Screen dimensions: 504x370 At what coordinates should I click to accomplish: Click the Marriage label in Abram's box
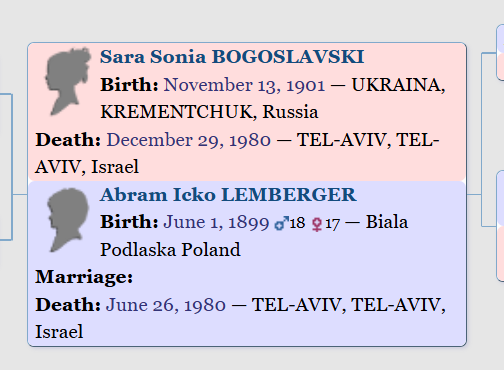click(x=84, y=277)
